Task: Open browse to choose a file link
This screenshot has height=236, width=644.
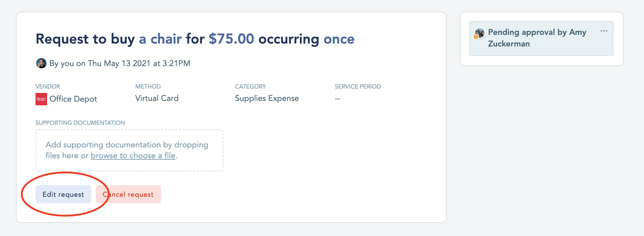Action: click(x=133, y=155)
